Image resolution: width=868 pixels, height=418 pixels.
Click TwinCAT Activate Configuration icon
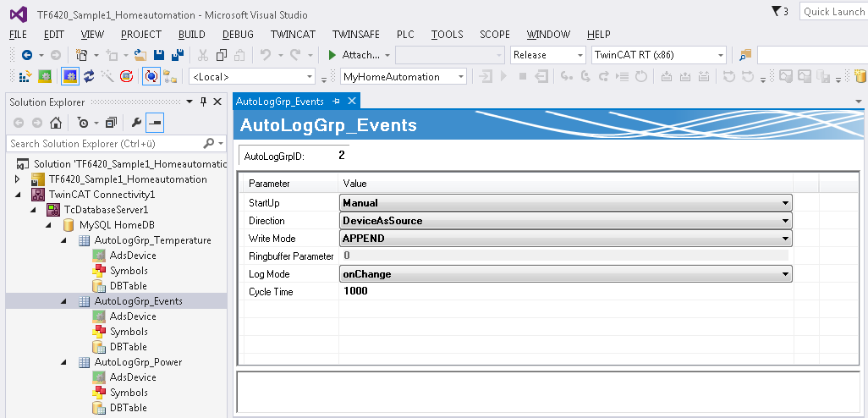coord(25,76)
